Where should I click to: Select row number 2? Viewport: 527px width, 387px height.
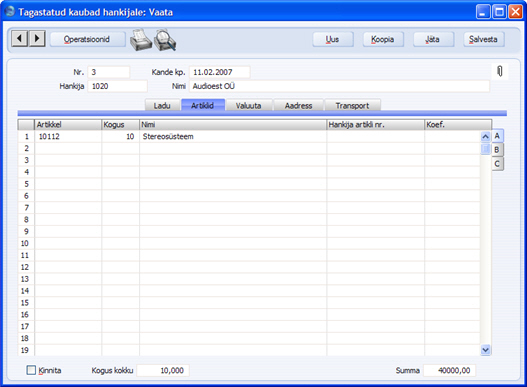coord(26,148)
